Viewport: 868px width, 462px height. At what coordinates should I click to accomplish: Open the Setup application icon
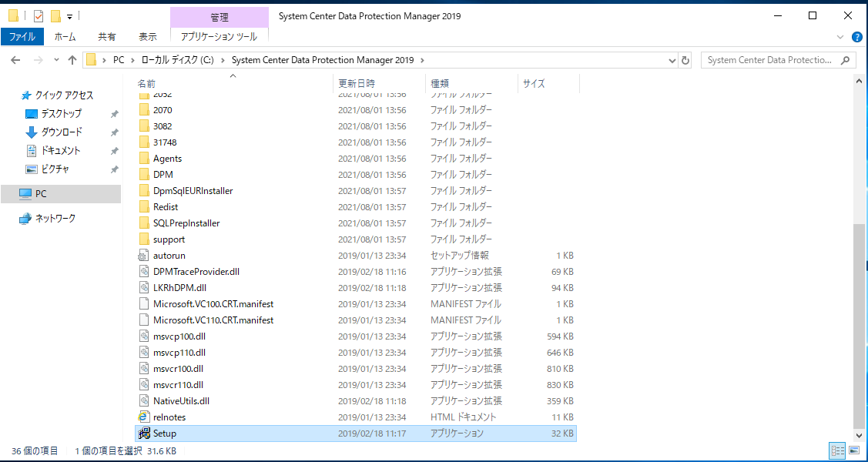[x=144, y=434]
